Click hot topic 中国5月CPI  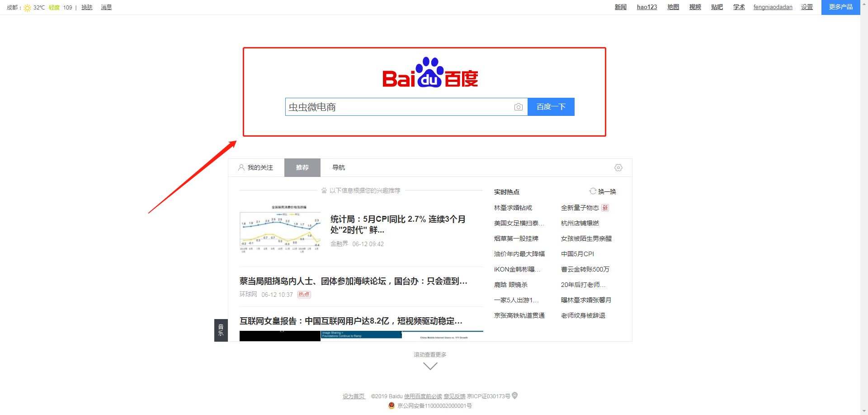[x=577, y=254]
